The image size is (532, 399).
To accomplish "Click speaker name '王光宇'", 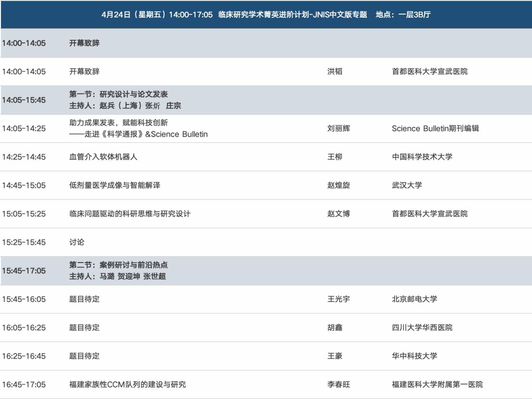I will 338,299.
